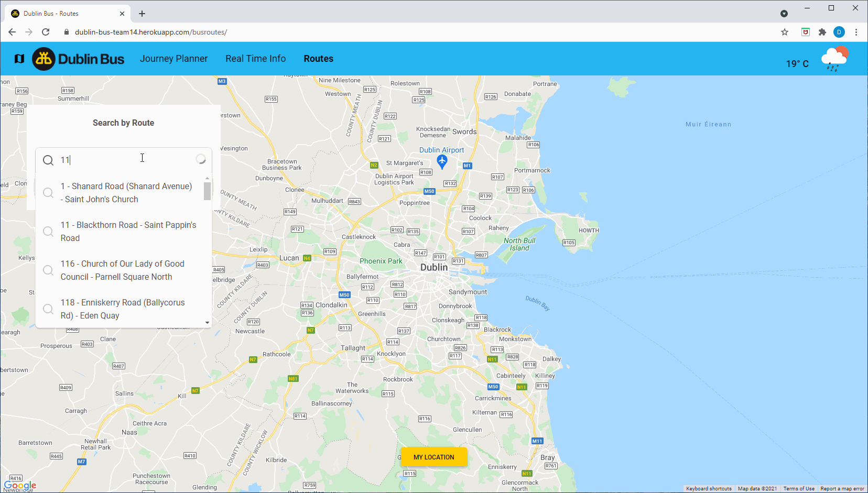Image resolution: width=868 pixels, height=493 pixels.
Task: Click the suggestion list scroll up arrow
Action: [x=208, y=178]
